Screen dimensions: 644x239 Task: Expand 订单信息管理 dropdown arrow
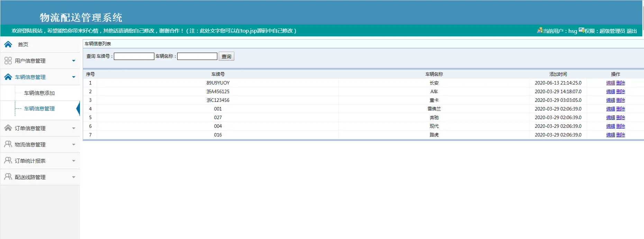(x=73, y=129)
